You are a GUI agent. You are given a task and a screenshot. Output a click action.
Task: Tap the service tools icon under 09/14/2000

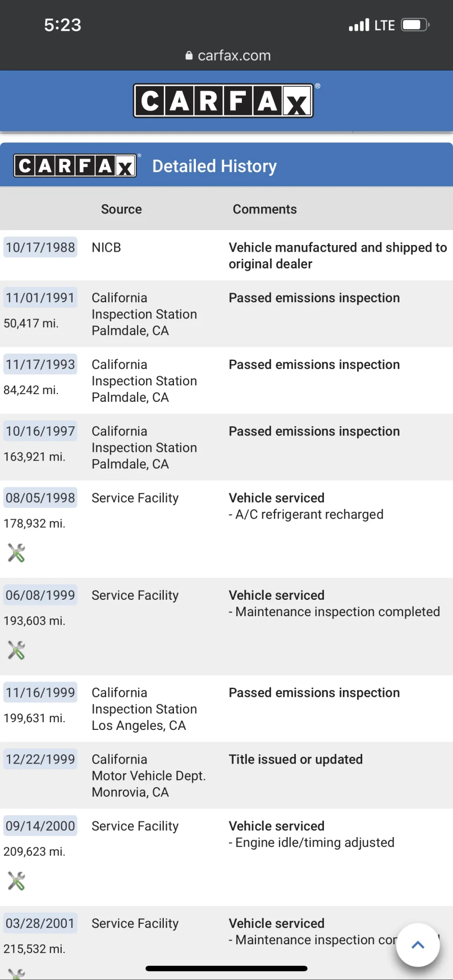tap(16, 881)
